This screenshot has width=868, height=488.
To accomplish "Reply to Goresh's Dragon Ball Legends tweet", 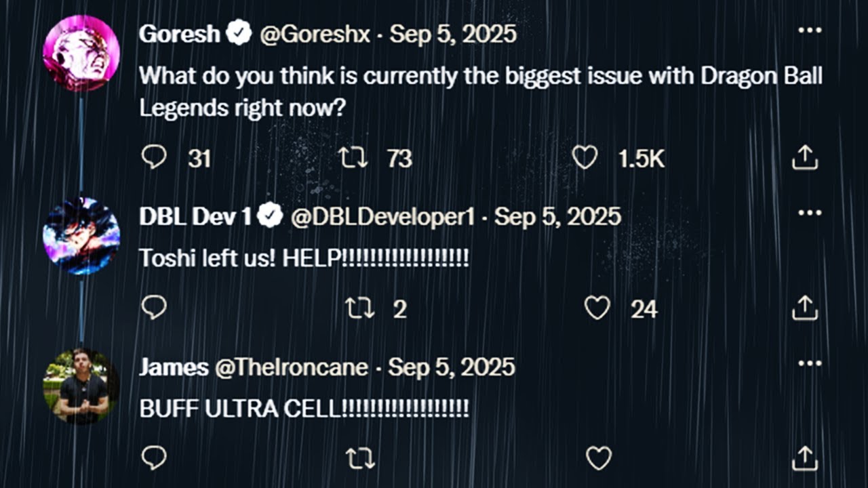I will point(154,158).
